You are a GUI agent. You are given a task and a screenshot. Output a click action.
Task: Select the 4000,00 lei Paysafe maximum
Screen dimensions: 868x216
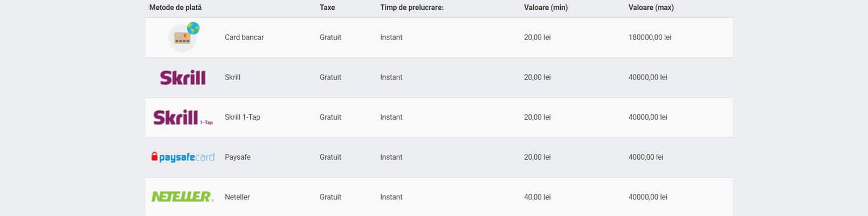pos(646,157)
